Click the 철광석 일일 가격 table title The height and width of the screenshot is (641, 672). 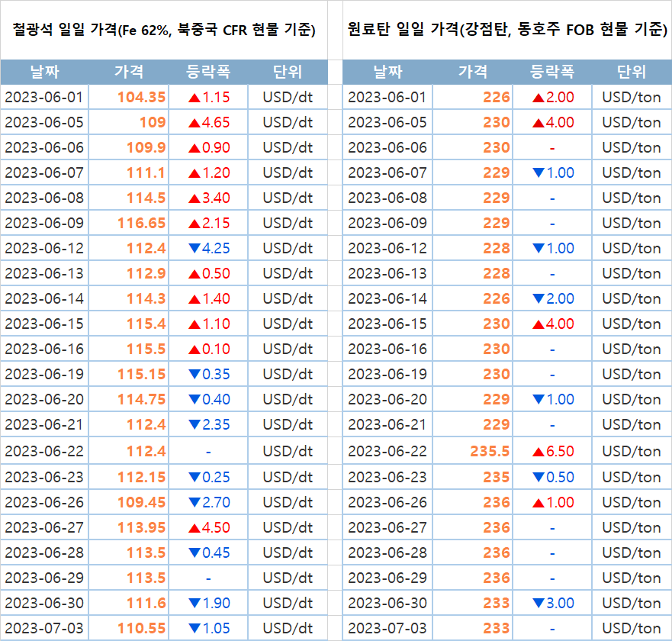pyautogui.click(x=164, y=31)
